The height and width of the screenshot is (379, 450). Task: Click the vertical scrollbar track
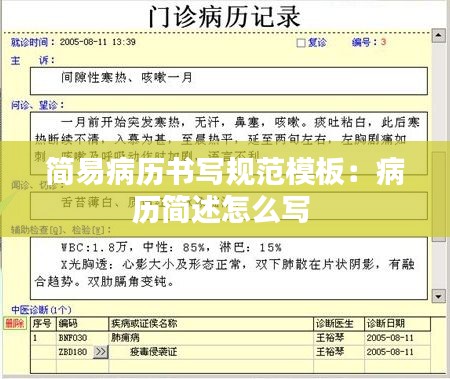pos(439,166)
